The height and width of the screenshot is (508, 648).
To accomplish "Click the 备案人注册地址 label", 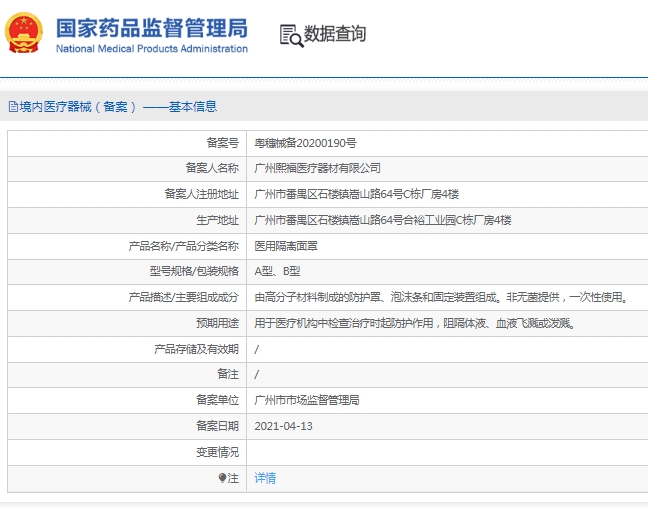I will coord(202,194).
